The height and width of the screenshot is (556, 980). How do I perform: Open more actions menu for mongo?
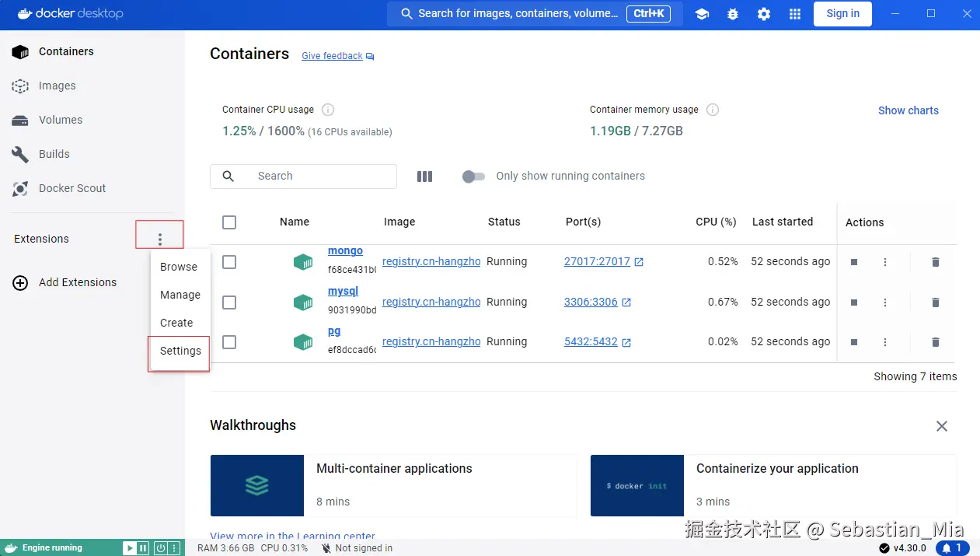click(885, 262)
